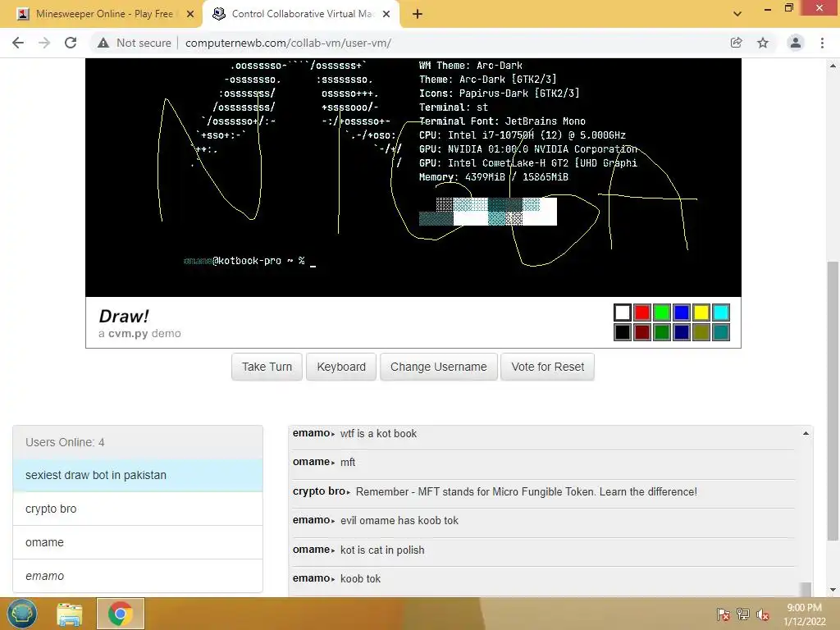
Task: Click the Take Turn button
Action: (x=267, y=367)
